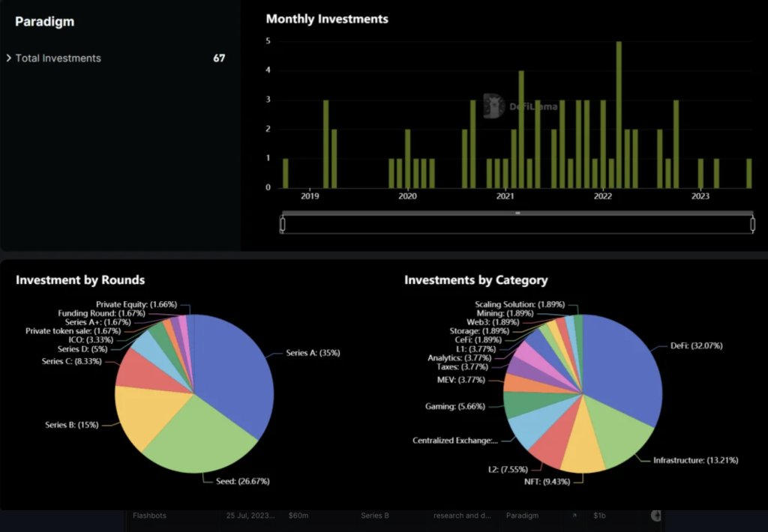Click the "Series A+: (1.67%)" label
The image size is (768, 532).
click(x=98, y=322)
